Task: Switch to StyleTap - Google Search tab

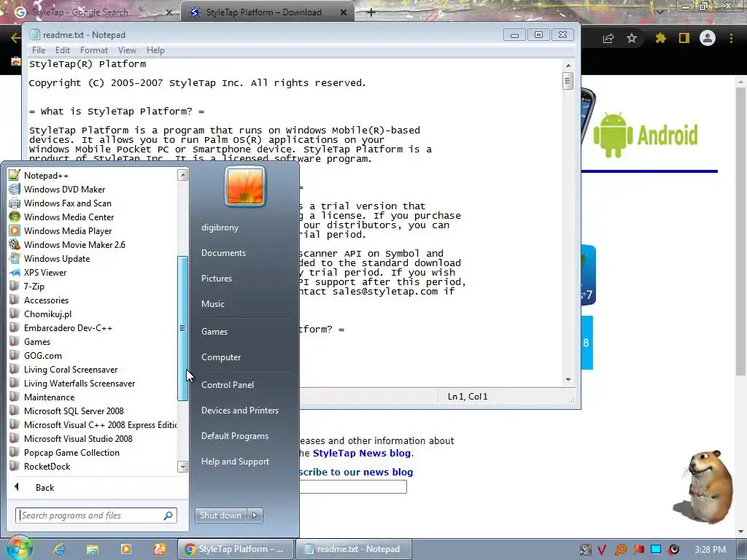Action: coord(90,12)
